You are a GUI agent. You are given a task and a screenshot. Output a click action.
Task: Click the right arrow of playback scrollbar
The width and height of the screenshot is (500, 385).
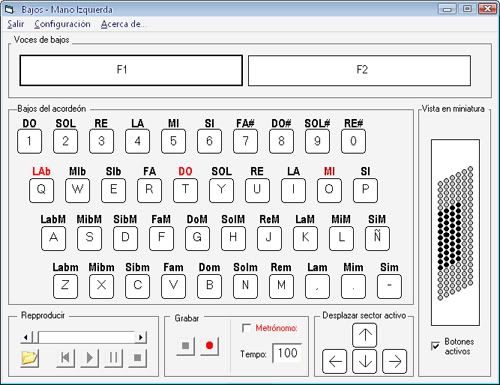point(141,337)
